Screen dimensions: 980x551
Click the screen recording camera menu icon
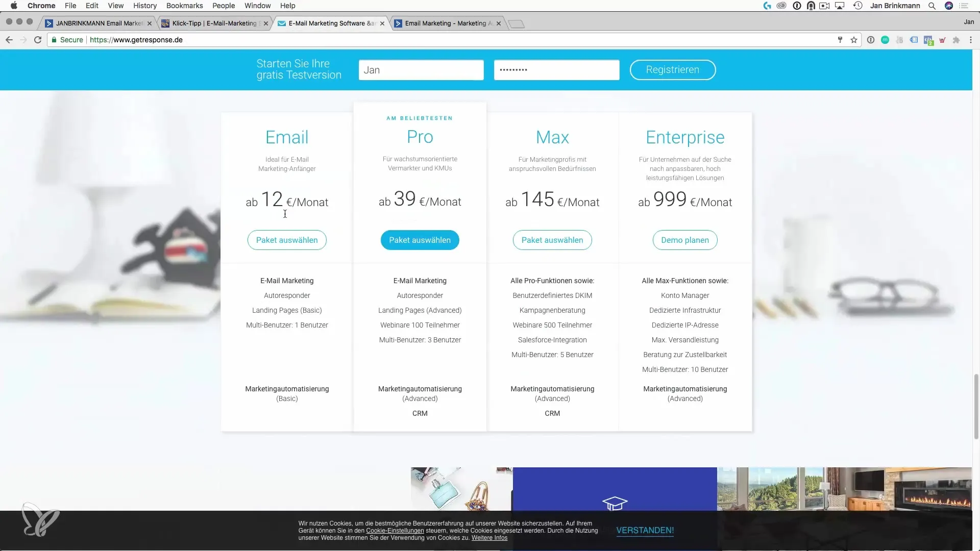[x=824, y=6]
